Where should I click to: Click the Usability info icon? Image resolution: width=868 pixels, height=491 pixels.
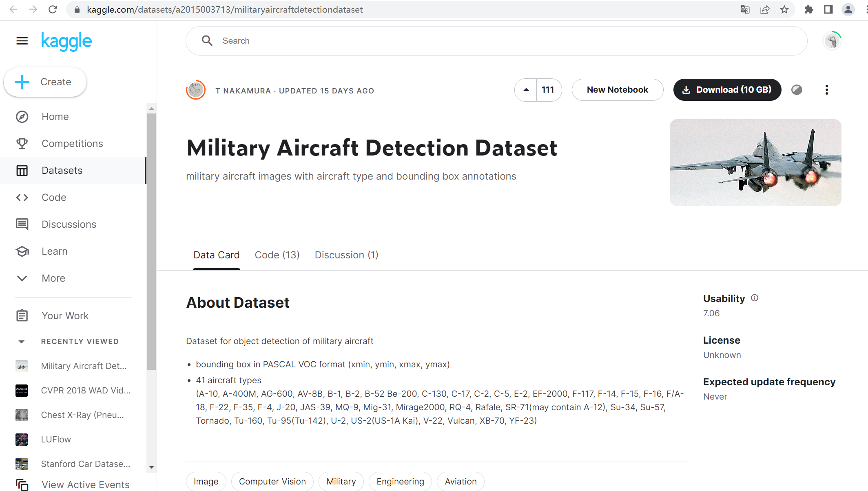click(x=754, y=298)
